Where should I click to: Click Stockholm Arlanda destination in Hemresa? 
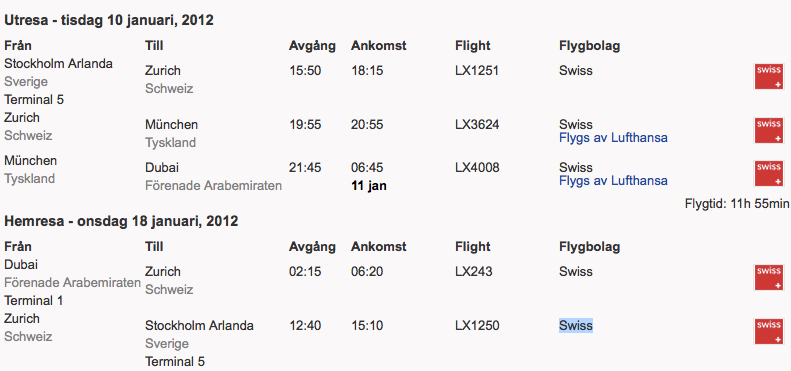click(199, 326)
